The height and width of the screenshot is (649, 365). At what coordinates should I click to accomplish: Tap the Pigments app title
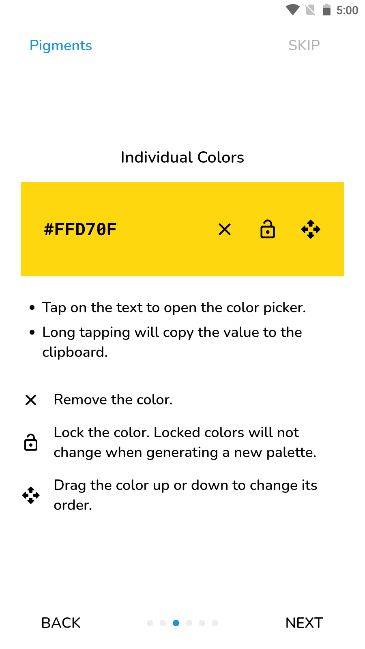(x=61, y=45)
